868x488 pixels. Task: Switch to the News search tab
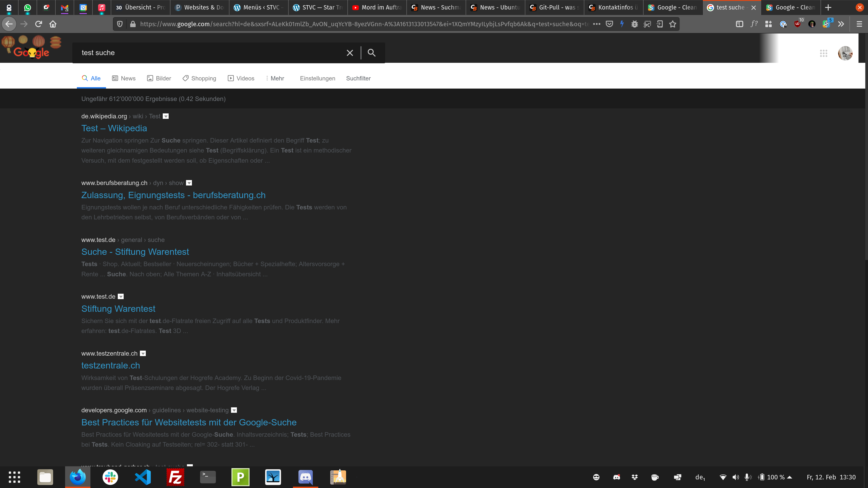click(124, 78)
